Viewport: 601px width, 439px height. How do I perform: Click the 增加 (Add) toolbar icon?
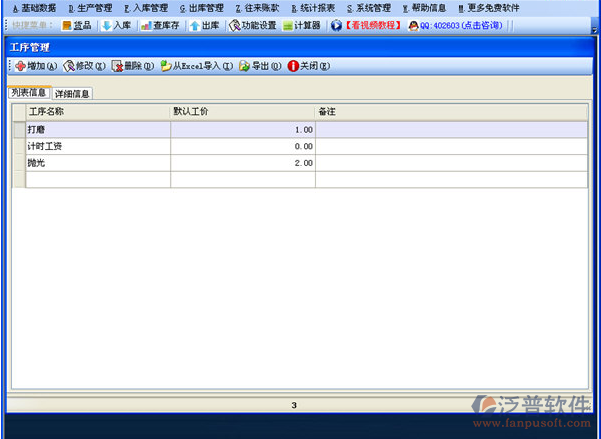point(20,66)
